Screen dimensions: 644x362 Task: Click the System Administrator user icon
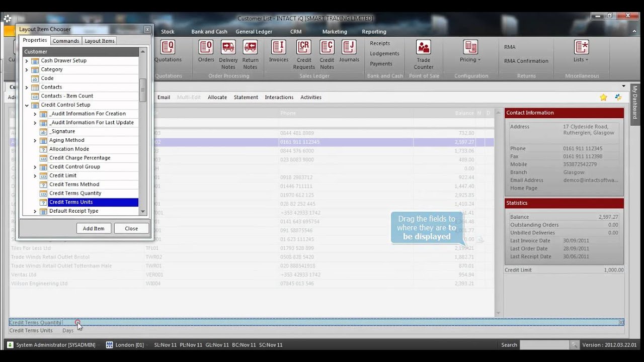pyautogui.click(x=10, y=345)
